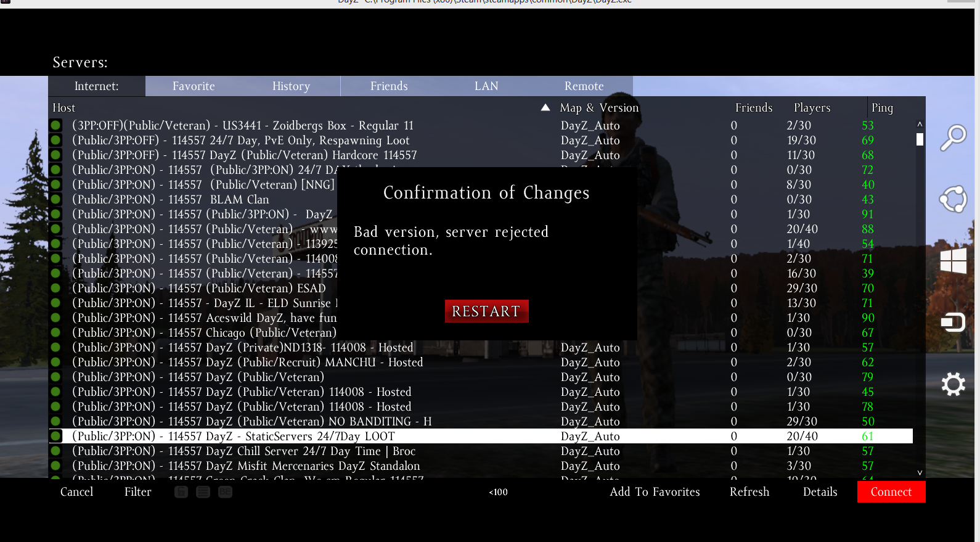Screen dimensions: 980x542
Task: Click the RESTART button in dialog
Action: [486, 311]
